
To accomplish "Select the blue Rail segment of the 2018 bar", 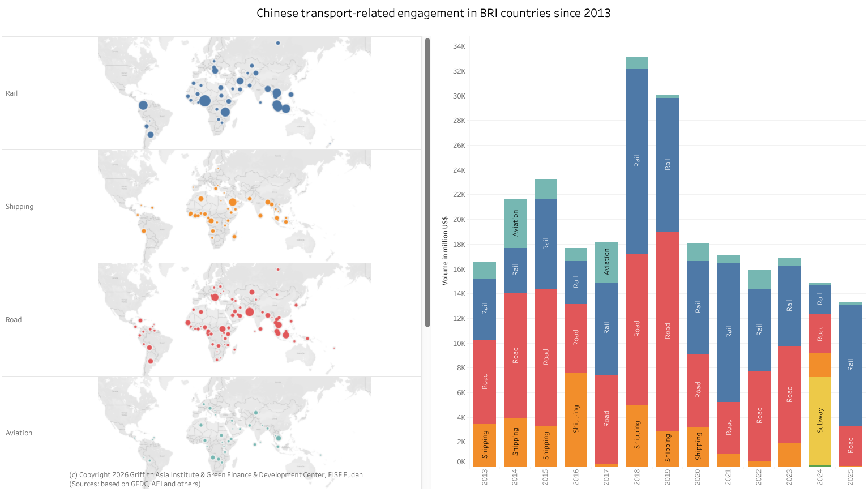I will pyautogui.click(x=636, y=161).
